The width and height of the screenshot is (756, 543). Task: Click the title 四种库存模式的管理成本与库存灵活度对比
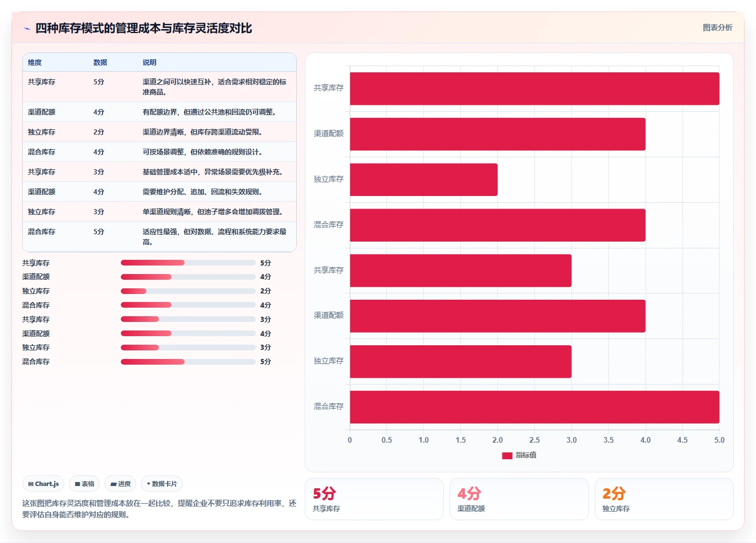pos(144,28)
